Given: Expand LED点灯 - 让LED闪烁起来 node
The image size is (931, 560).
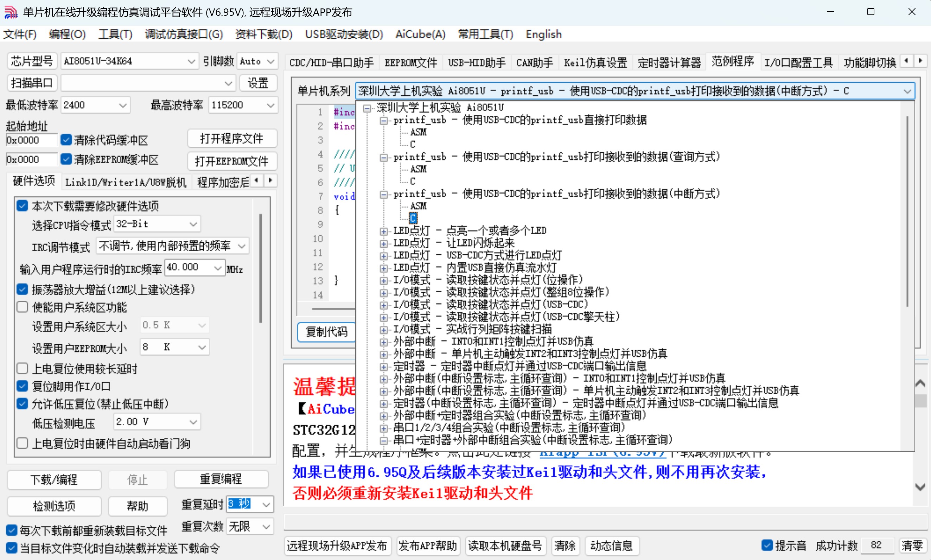Looking at the screenshot, I should (x=384, y=243).
